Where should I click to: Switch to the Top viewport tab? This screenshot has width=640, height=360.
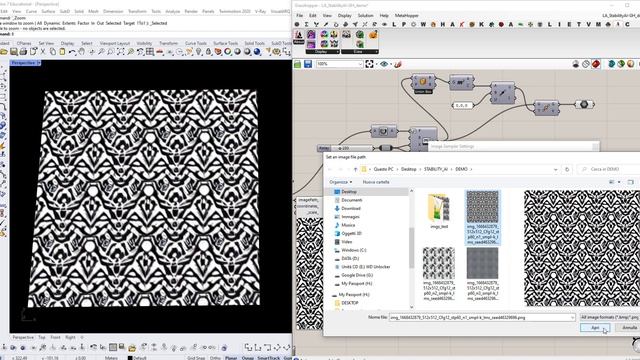click(x=42, y=338)
